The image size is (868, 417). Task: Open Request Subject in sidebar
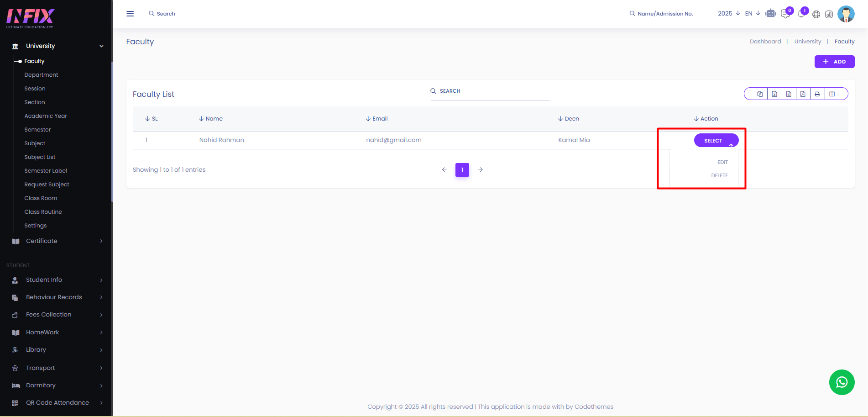tap(47, 185)
